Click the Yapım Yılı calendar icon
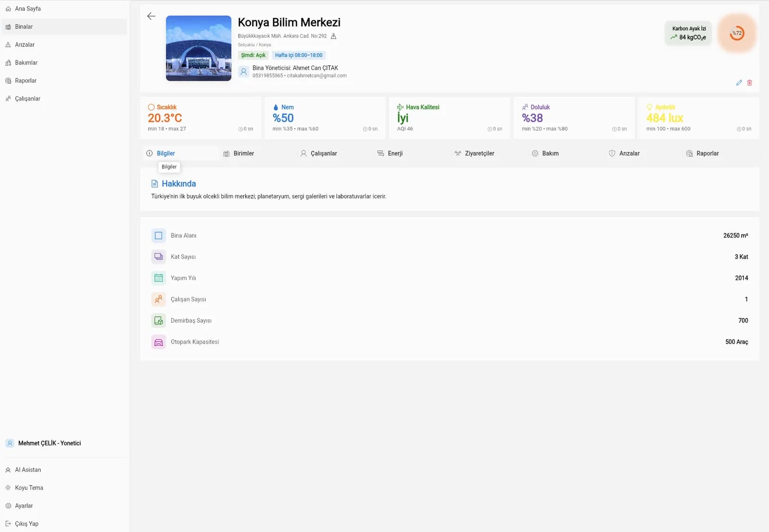Screen dimensions: 769x532 (x=158, y=278)
